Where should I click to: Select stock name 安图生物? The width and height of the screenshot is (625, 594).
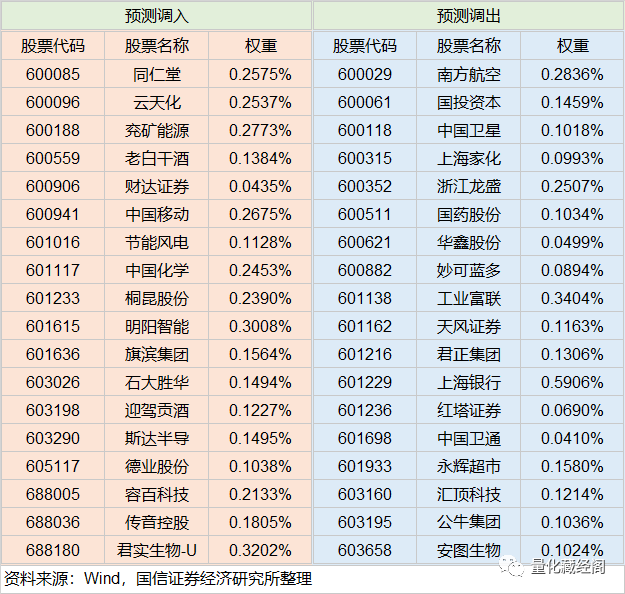(x=469, y=551)
